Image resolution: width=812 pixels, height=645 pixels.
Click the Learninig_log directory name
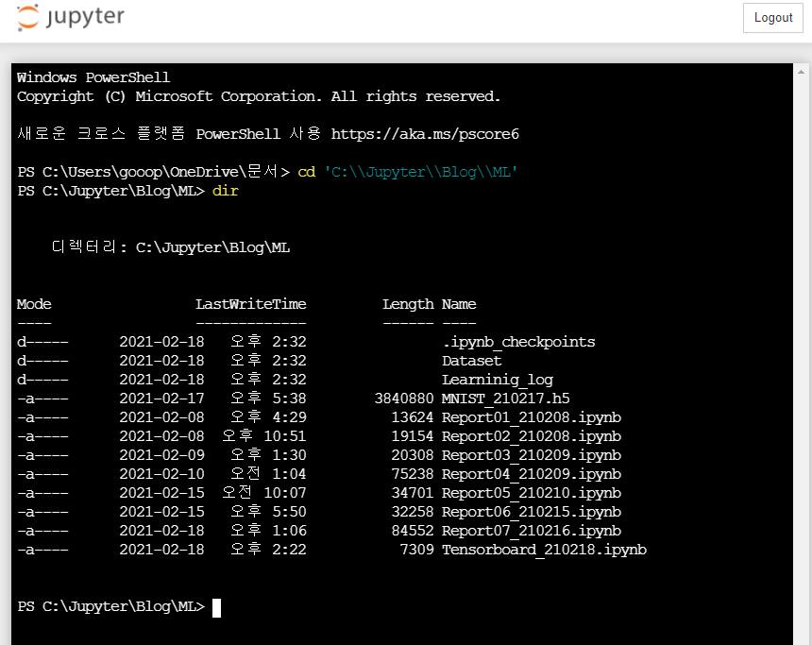pos(498,380)
